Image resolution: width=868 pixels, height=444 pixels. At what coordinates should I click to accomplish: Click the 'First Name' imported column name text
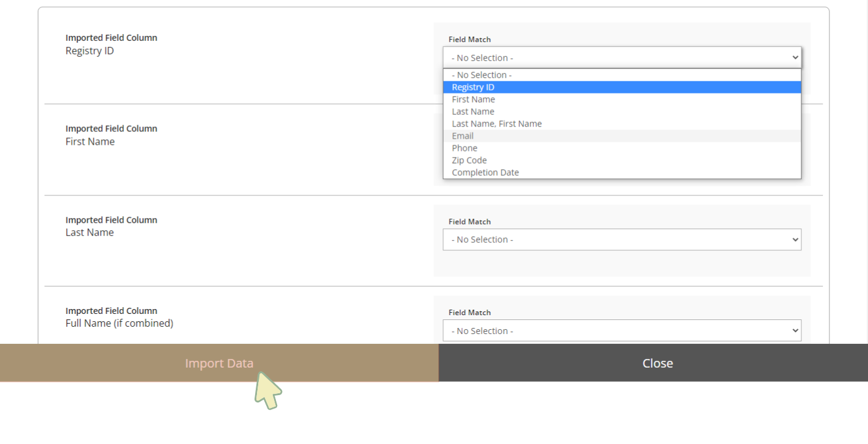coord(90,142)
